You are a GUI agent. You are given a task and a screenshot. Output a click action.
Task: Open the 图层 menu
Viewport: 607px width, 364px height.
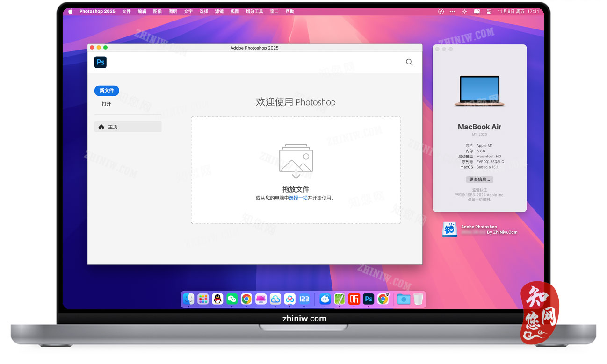(173, 11)
